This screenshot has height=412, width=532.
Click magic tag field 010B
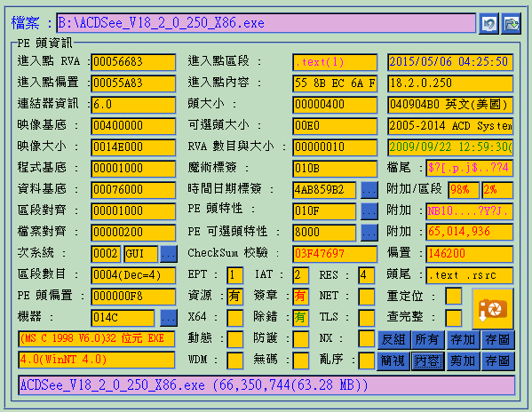click(335, 169)
